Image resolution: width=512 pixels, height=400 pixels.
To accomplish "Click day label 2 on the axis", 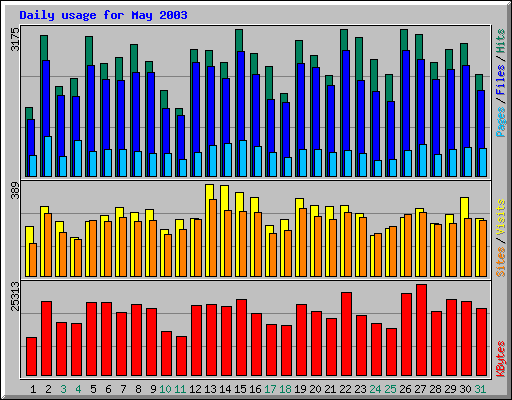I will pos(48,389).
